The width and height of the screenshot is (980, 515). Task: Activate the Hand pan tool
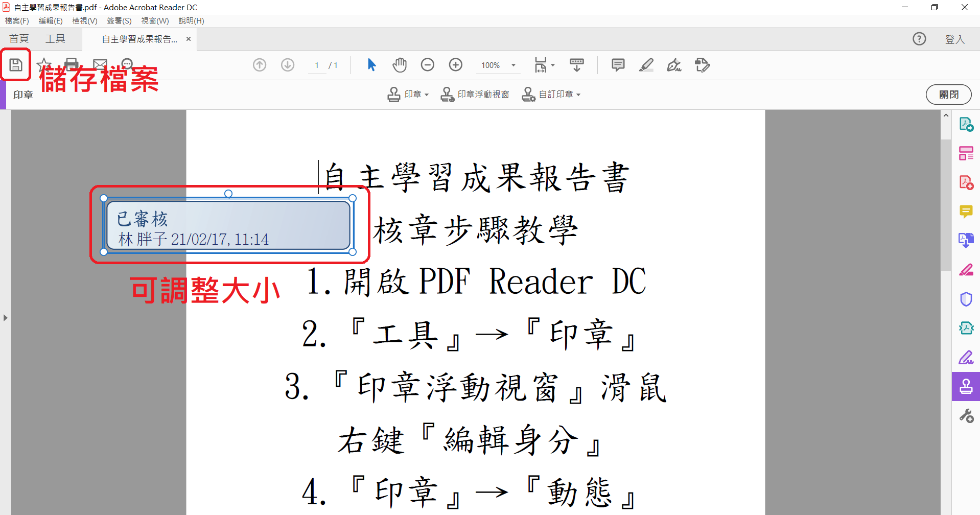pyautogui.click(x=400, y=65)
